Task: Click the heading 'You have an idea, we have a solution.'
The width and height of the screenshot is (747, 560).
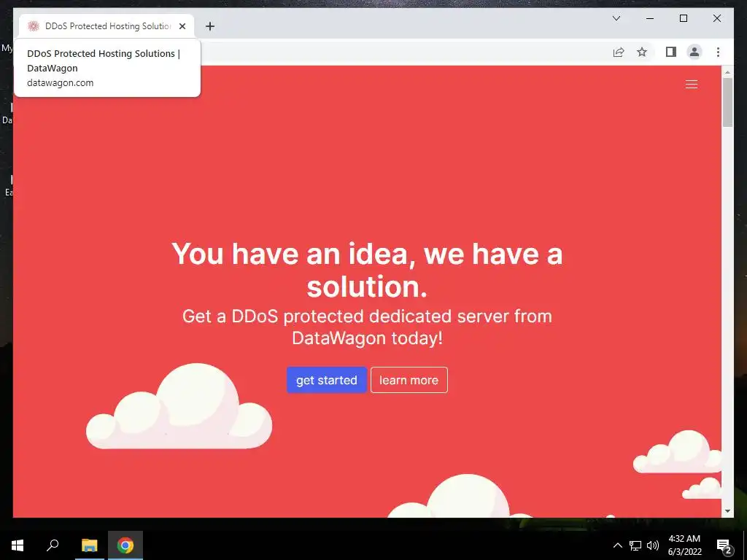Action: pos(367,270)
